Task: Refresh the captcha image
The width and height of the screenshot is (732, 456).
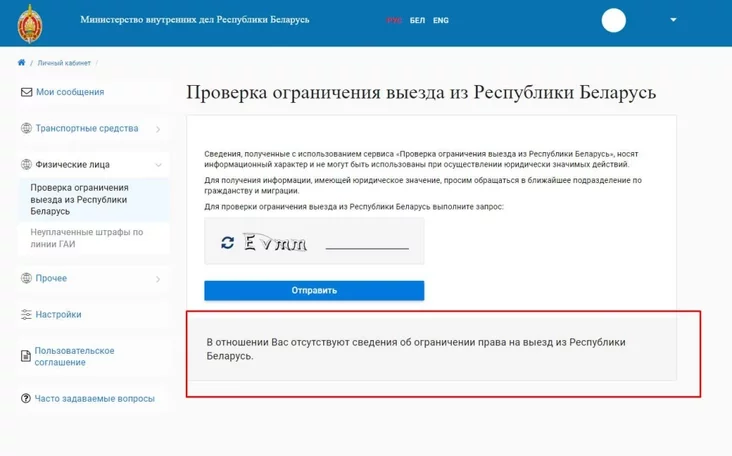Action: pos(228,243)
